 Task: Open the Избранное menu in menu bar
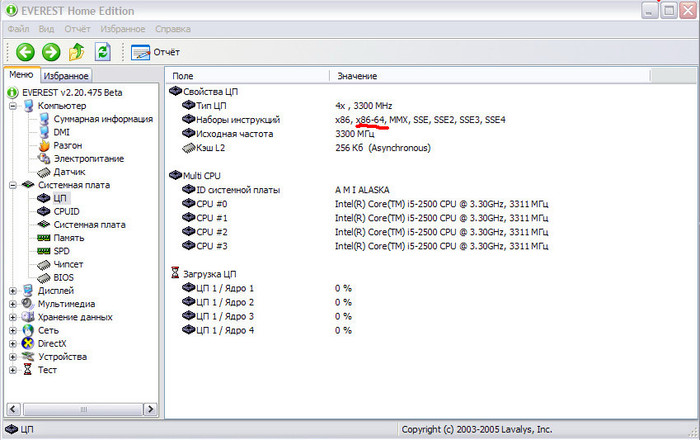[x=123, y=29]
